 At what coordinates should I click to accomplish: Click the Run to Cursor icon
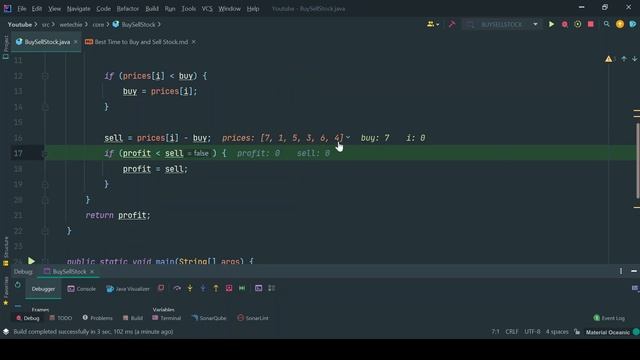click(242, 288)
